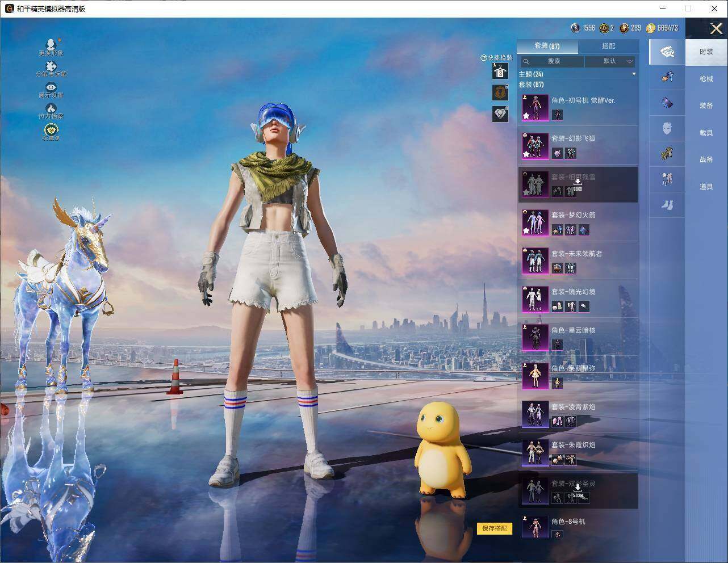Switch to the 套装(87) tab
This screenshot has height=563, width=728.
coord(547,46)
